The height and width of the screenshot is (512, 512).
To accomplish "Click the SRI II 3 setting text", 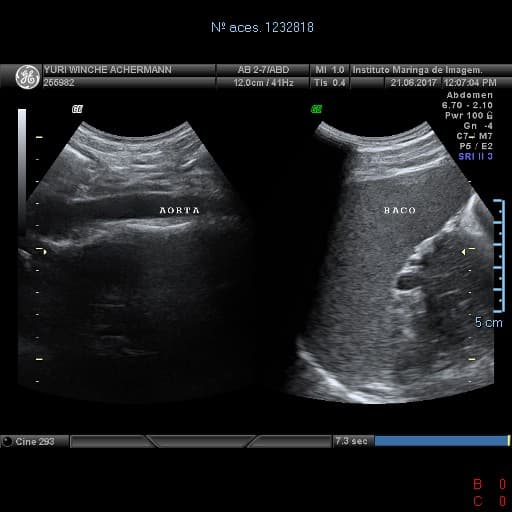I will (x=475, y=156).
